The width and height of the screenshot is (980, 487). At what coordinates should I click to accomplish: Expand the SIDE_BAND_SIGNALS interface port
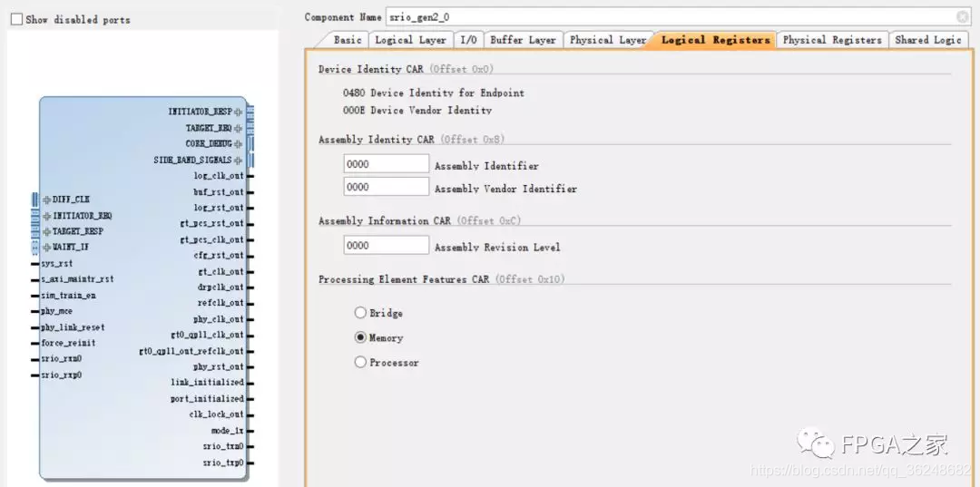238,161
